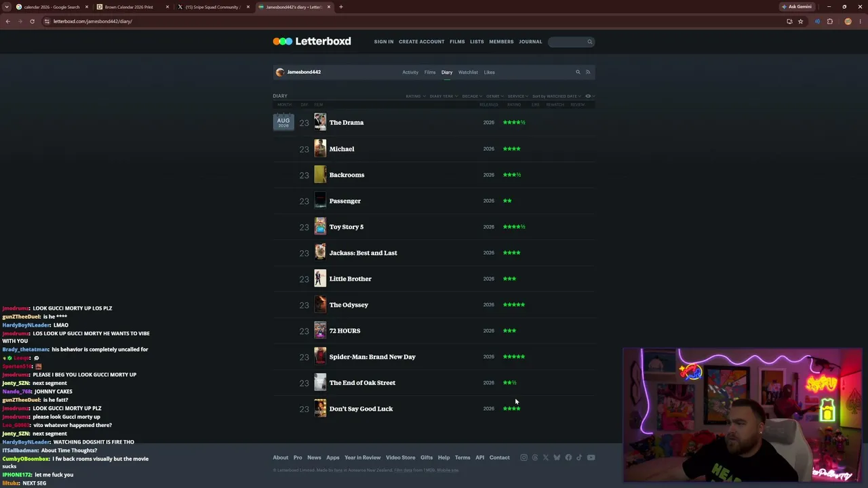The image size is (868, 488).
Task: Close the Brown Calendar 2026 Print tab
Action: 167,7
